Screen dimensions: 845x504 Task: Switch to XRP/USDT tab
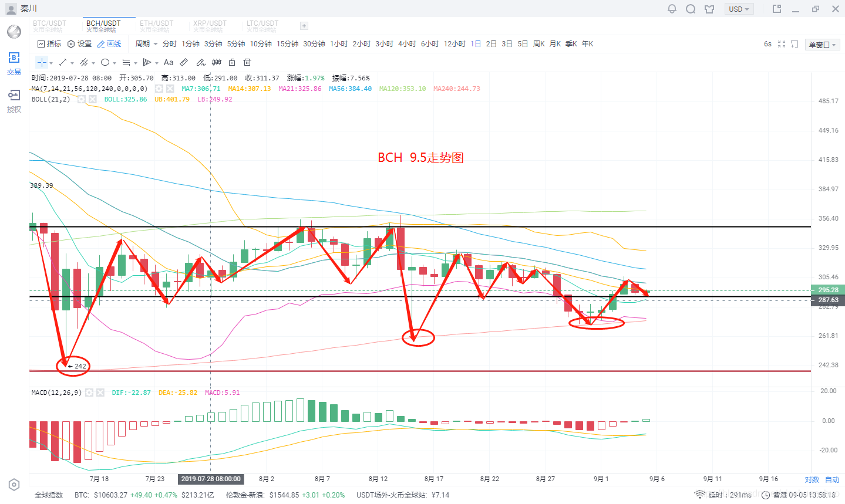(210, 26)
